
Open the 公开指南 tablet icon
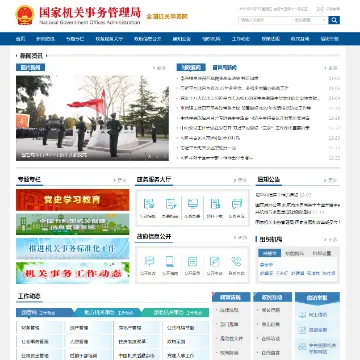click(170, 261)
